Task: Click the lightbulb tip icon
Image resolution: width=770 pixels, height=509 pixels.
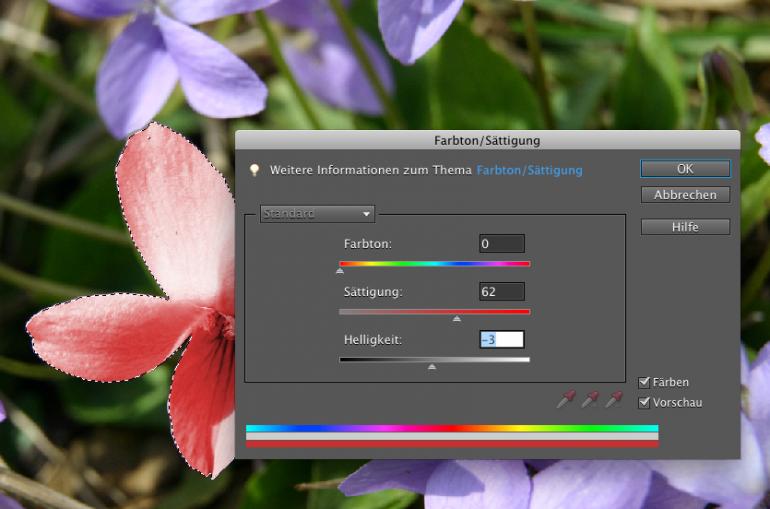Action: (x=254, y=170)
